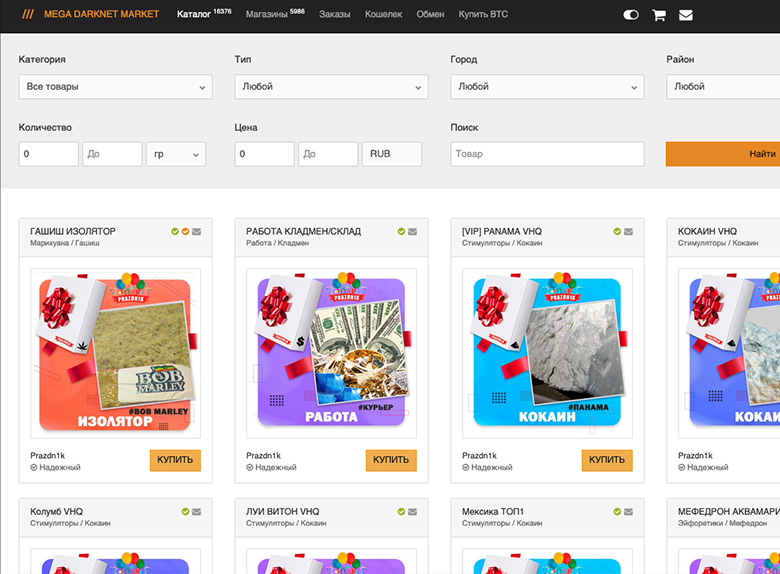Expand the Категория dropdown showing Все товары
780x574 pixels.
115,87
